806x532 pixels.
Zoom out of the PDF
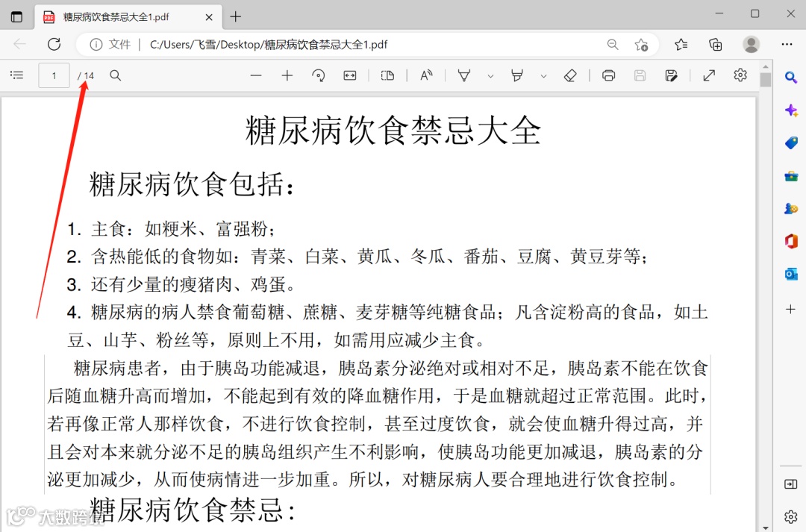[256, 75]
